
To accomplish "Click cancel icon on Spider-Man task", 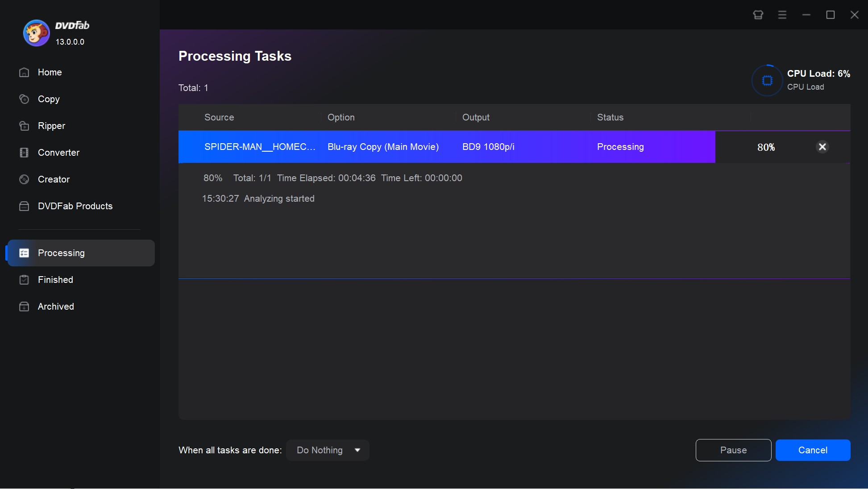I will [822, 147].
